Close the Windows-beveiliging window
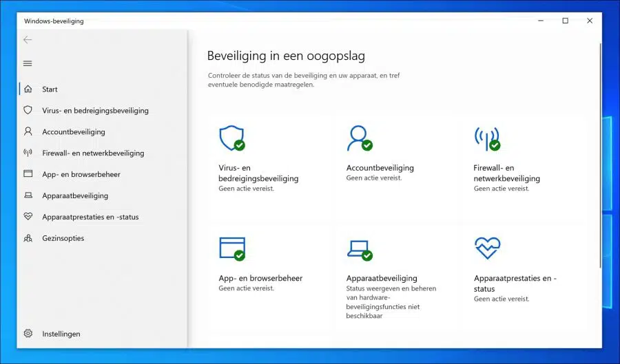 pos(590,21)
